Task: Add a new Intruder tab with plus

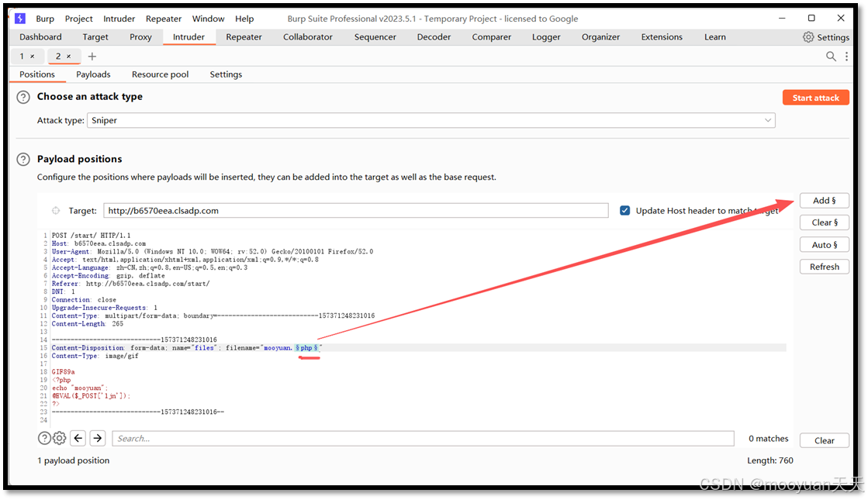Action: coord(92,57)
